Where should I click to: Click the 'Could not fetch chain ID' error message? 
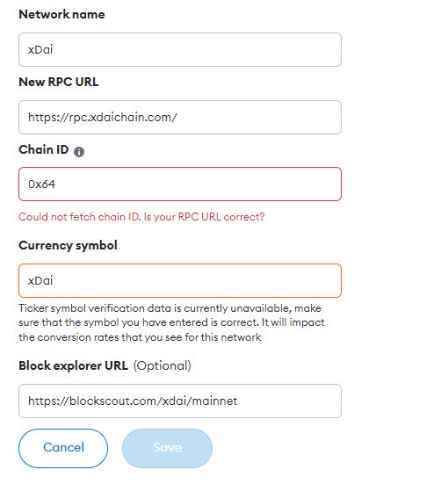tap(141, 217)
